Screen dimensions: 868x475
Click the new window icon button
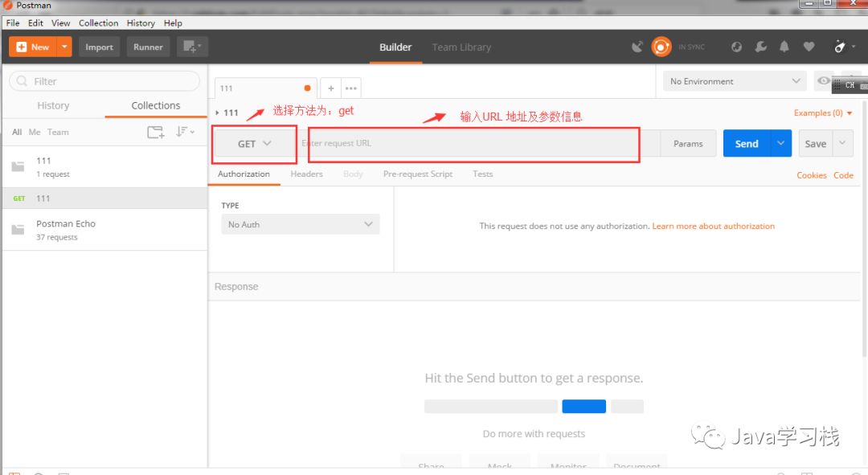pos(192,47)
